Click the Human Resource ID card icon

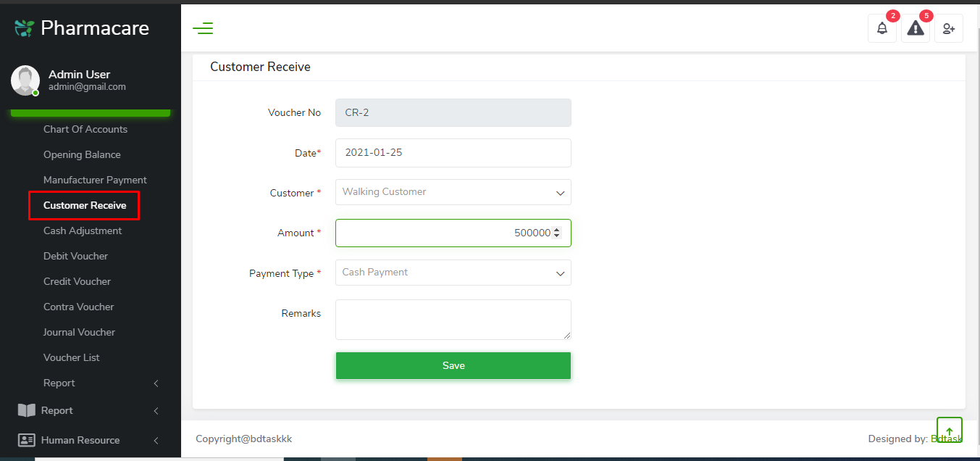(x=26, y=440)
